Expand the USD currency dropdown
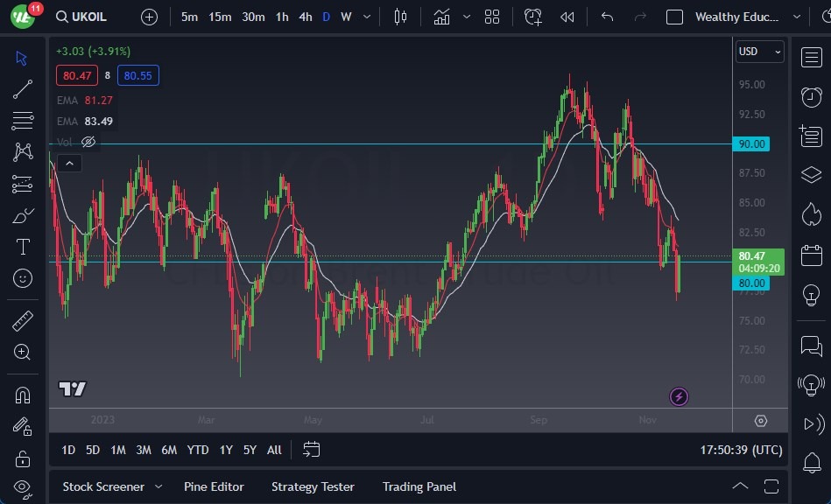Viewport: 831px width, 504px height. pos(759,52)
